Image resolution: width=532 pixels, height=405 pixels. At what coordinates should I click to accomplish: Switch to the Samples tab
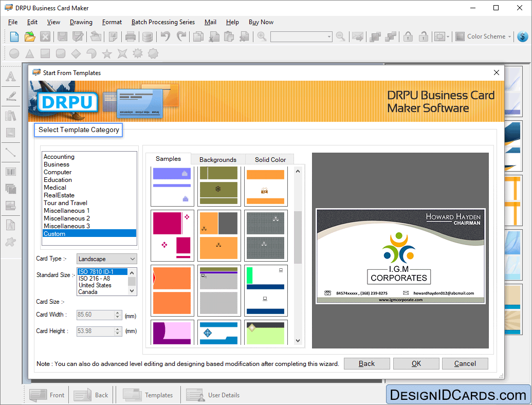[x=168, y=159]
